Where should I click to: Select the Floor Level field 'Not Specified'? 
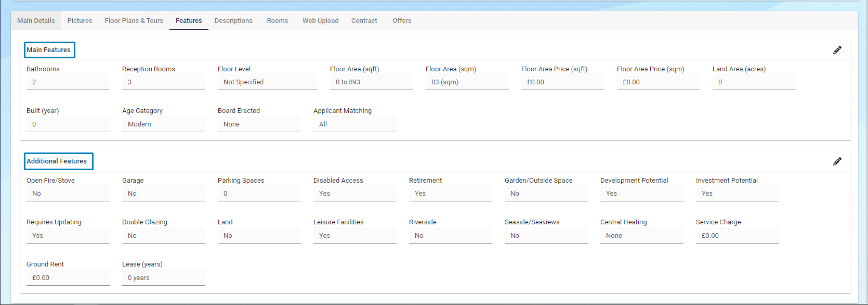point(268,82)
